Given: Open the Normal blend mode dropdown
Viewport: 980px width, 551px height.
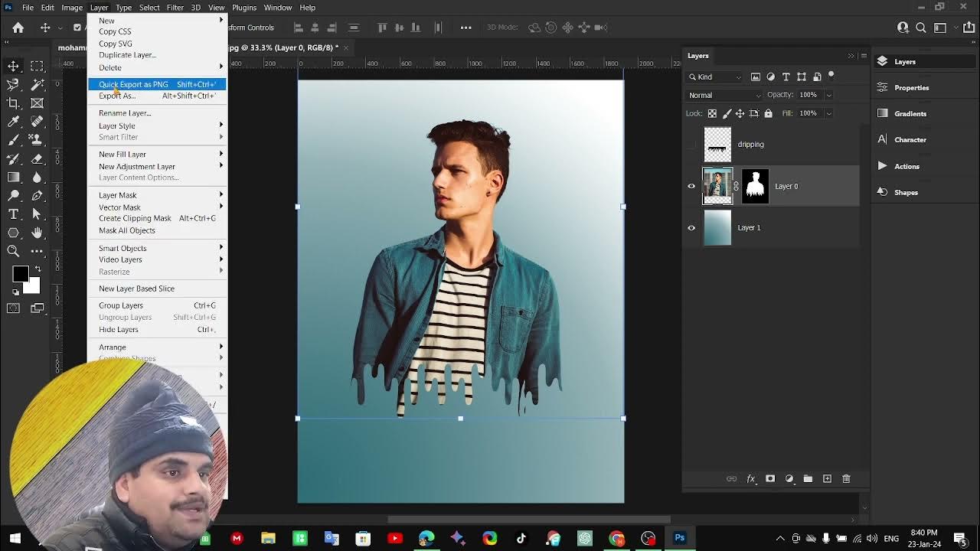Looking at the screenshot, I should tap(724, 95).
